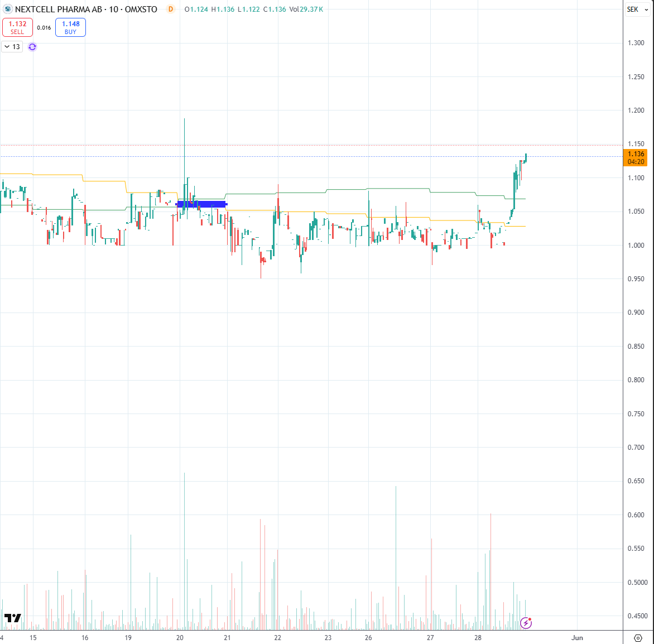This screenshot has width=654, height=644.
Task: Click the low value L1.122
Action: [x=248, y=9]
